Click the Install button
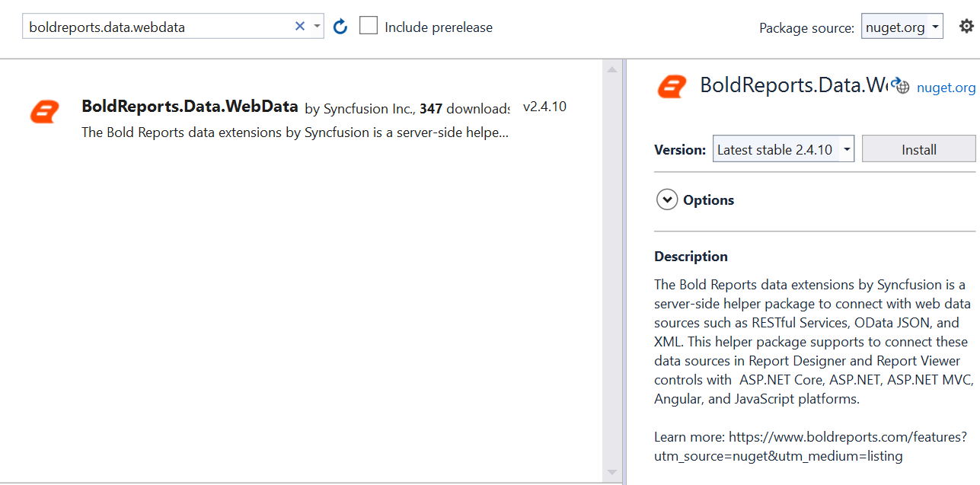The height and width of the screenshot is (485, 980). coord(918,148)
